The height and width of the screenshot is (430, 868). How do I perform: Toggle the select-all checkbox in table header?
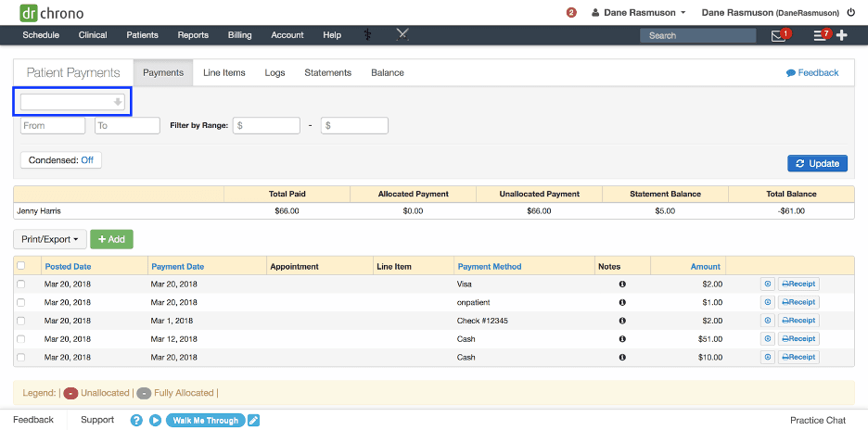coord(21,266)
